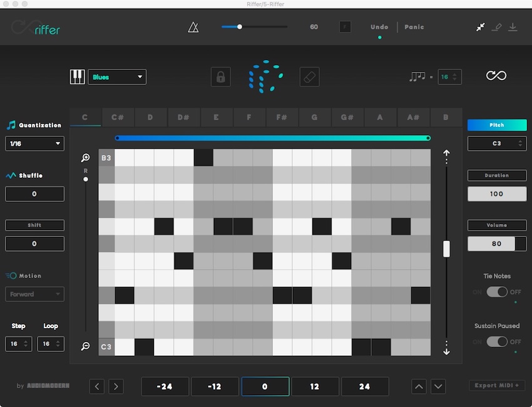Select the 12 transpose button

tap(315, 386)
